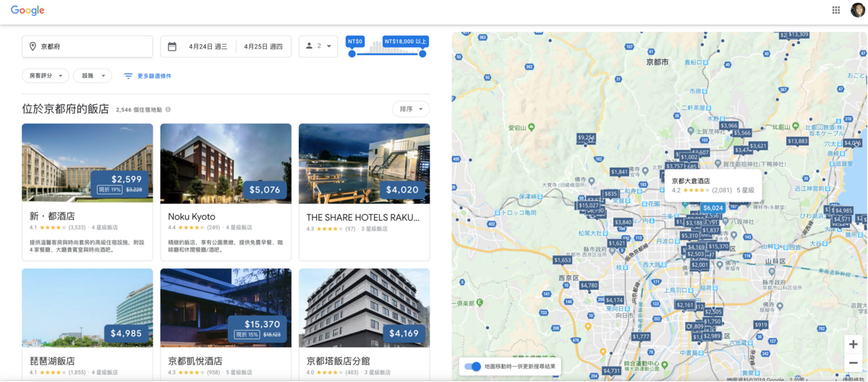This screenshot has height=382, width=868.
Task: Open the 京都塔飯店分館 hotel photo
Action: tap(364, 308)
